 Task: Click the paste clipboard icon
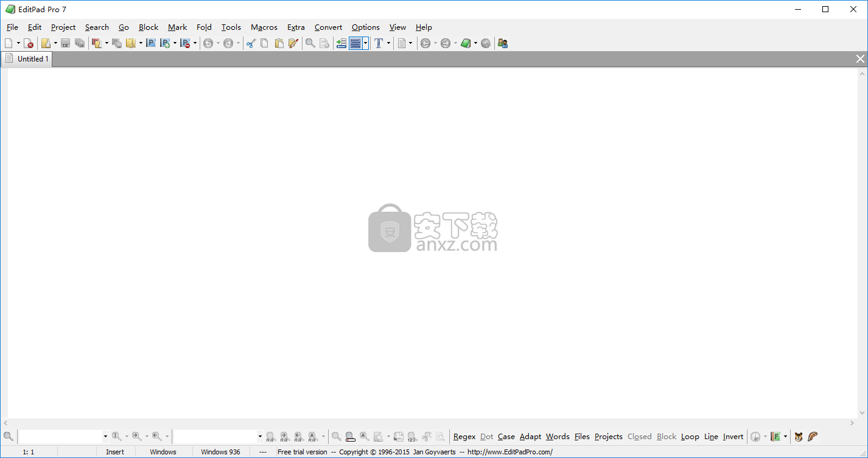click(279, 43)
